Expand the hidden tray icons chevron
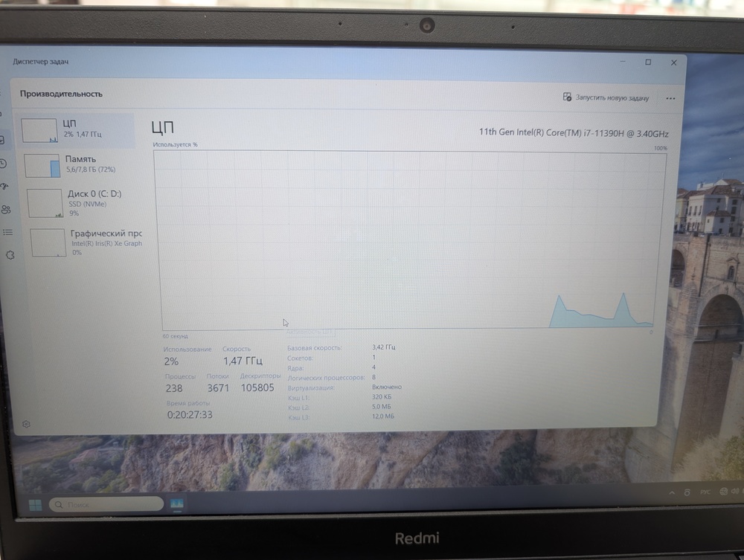Image resolution: width=744 pixels, height=560 pixels. point(672,492)
